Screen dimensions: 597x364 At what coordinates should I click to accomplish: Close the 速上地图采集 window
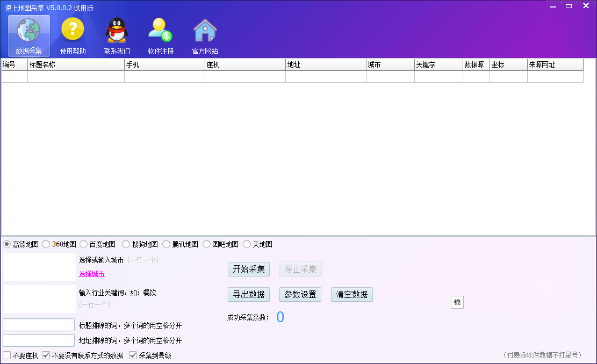(x=586, y=6)
